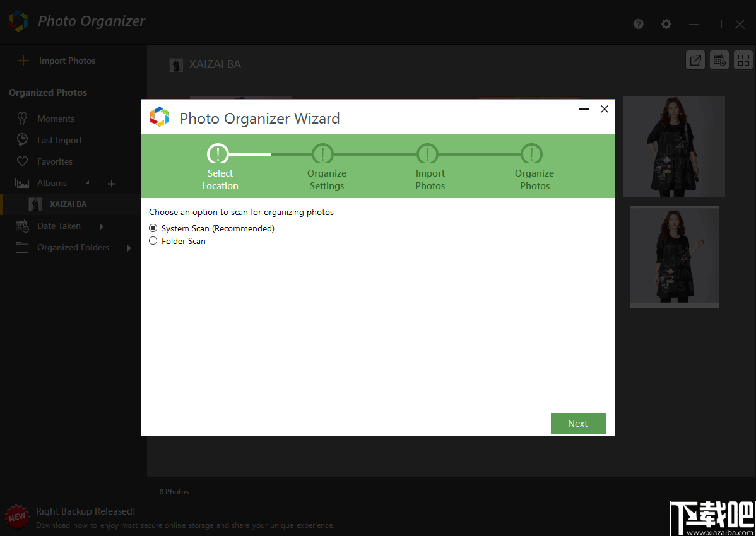Click the calendar view icon top right
This screenshot has width=756, height=536.
[719, 60]
